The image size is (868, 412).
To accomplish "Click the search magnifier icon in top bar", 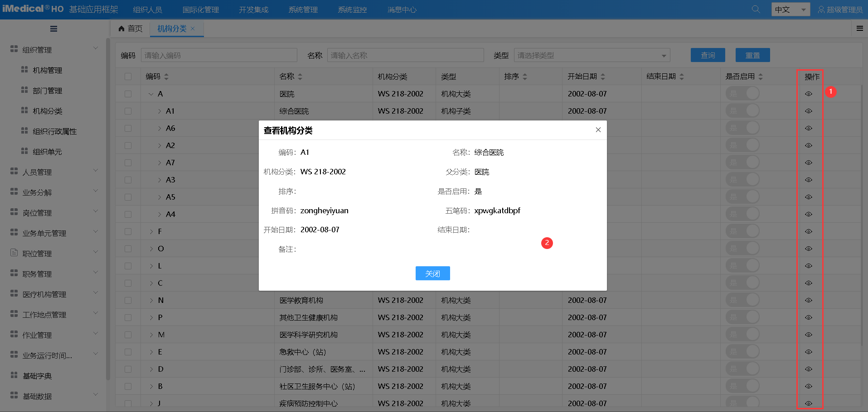I will click(755, 9).
